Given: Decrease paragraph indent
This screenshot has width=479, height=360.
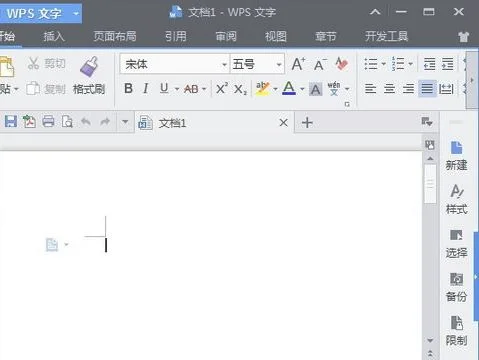Looking at the screenshot, I should pos(429,63).
